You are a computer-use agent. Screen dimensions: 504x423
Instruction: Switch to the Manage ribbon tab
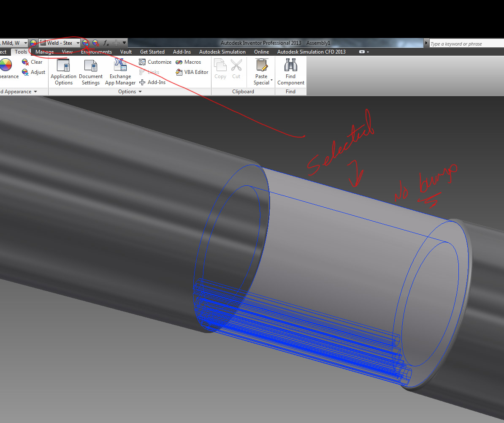click(44, 52)
